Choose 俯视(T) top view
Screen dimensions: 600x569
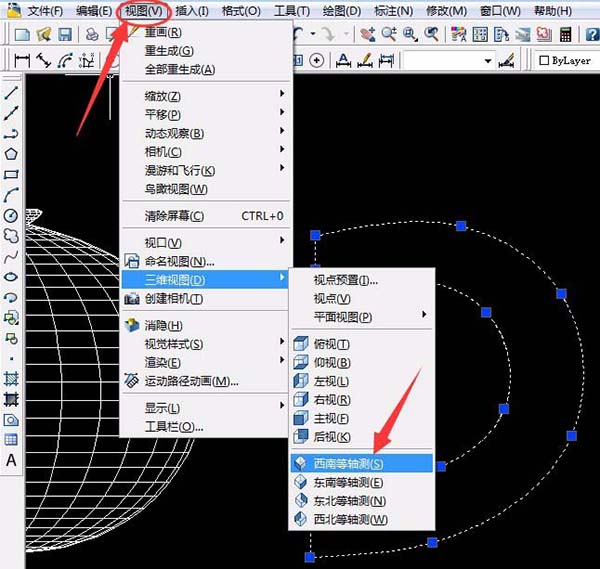coord(362,344)
